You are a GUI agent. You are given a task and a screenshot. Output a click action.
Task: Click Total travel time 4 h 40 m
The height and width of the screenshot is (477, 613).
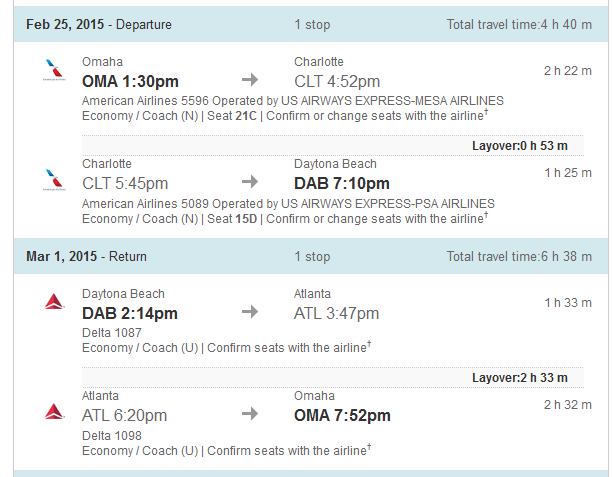tap(519, 25)
